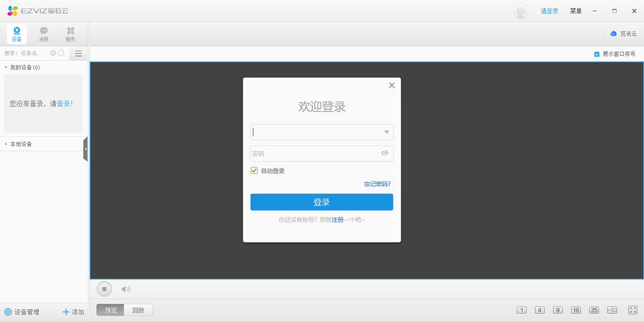Open the 服务 services tab
Image resolution: width=644 pixels, height=322 pixels.
click(x=70, y=34)
